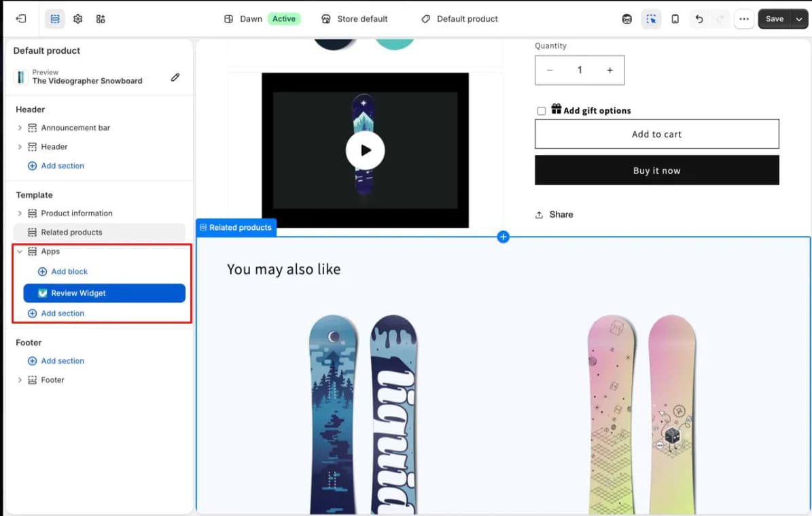
Task: Redo the last change
Action: pyautogui.click(x=720, y=19)
